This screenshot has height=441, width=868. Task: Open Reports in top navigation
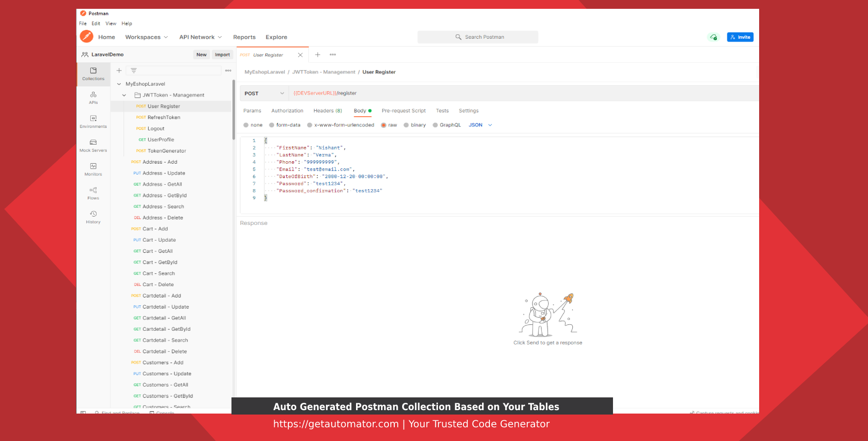click(244, 37)
